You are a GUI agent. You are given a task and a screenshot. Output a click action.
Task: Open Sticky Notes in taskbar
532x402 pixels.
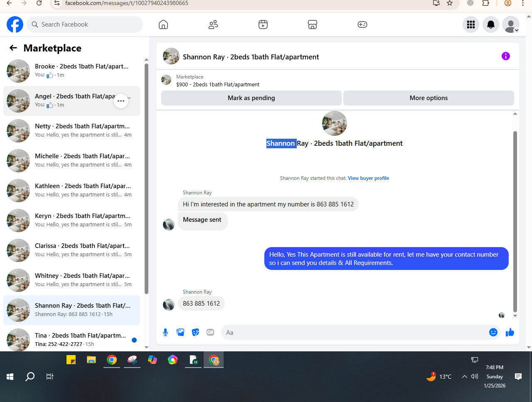click(71, 360)
